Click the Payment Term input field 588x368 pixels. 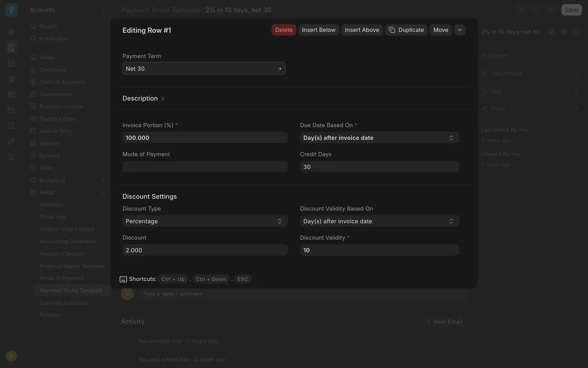(204, 69)
